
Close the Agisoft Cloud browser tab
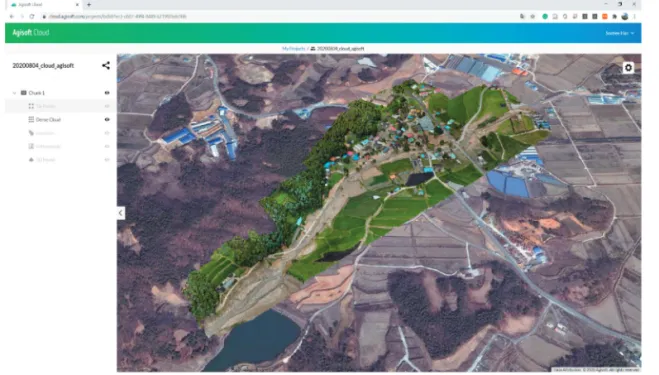[x=77, y=5]
